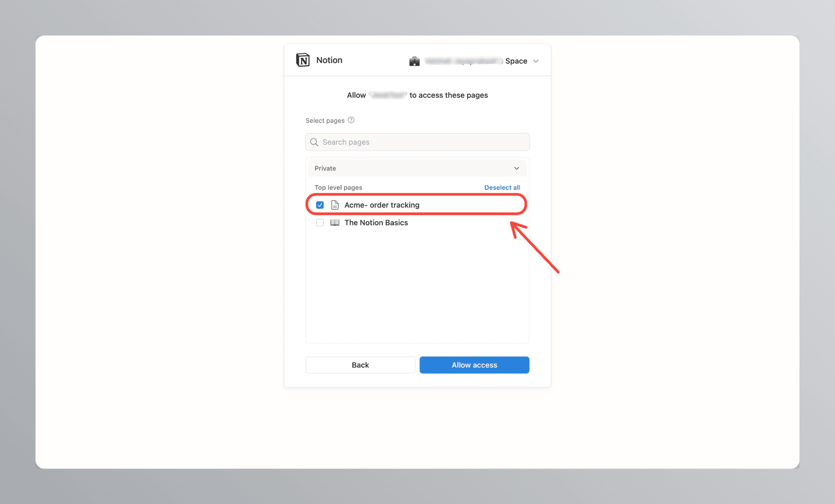The image size is (835, 504).
Task: Click the Select pages label
Action: click(x=325, y=121)
